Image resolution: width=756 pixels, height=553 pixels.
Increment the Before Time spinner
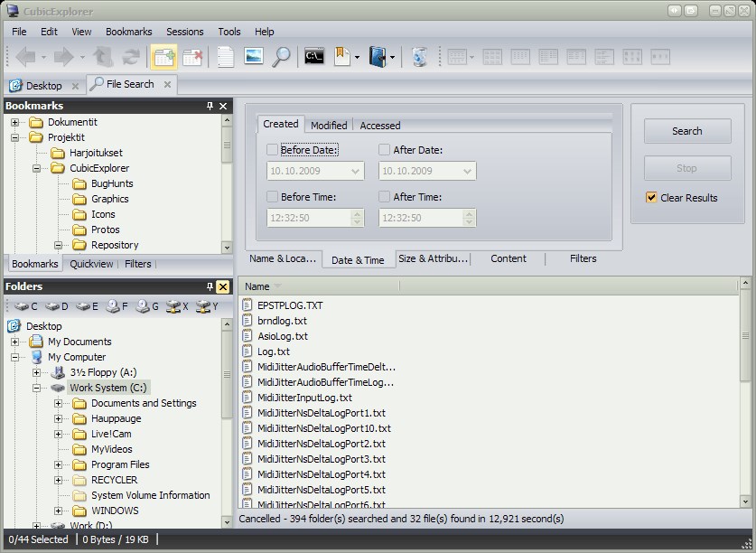point(357,213)
